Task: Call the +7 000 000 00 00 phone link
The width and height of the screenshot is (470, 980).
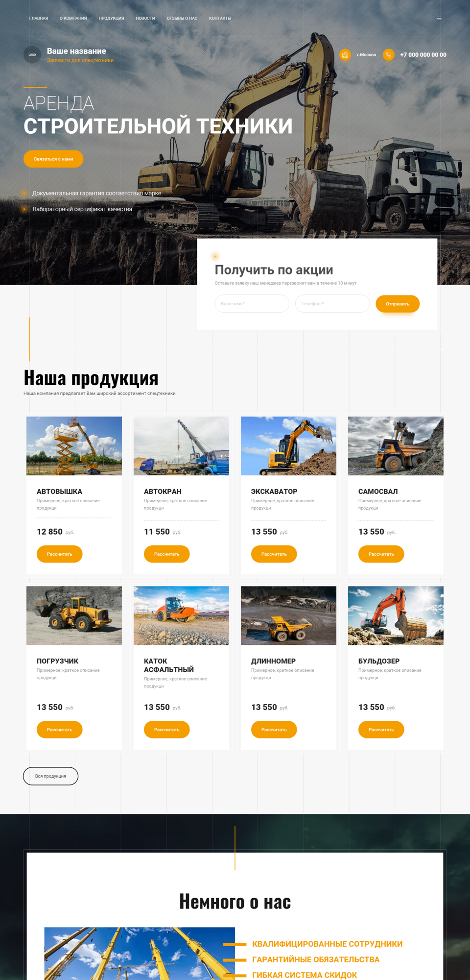Action: [423, 55]
